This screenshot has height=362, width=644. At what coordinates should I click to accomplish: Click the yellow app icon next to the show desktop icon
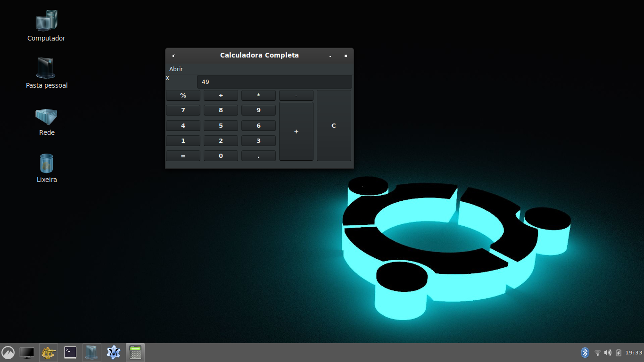tap(48, 353)
